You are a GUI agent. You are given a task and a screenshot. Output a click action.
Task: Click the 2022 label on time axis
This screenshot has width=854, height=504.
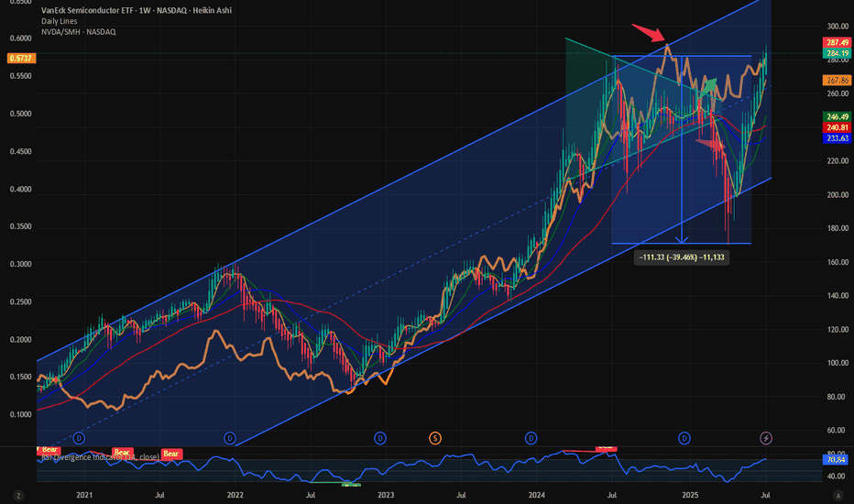click(x=235, y=495)
